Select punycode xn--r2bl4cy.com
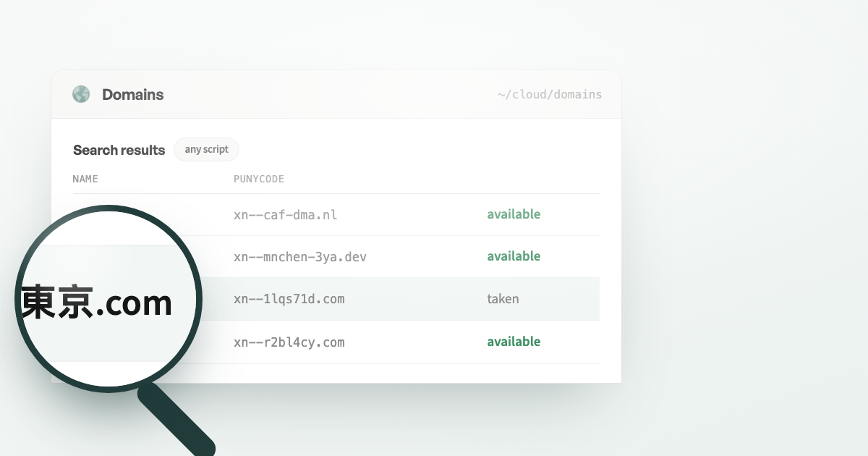This screenshot has height=456, width=868. point(289,342)
